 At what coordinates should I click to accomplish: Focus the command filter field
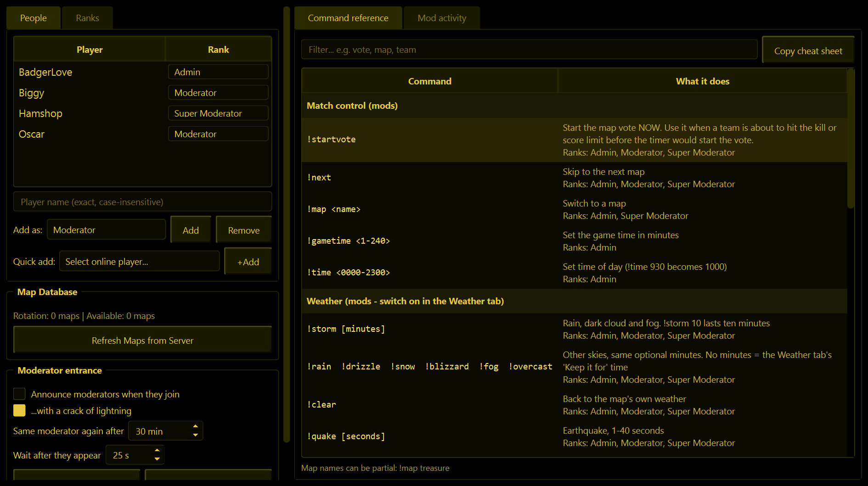coord(529,50)
